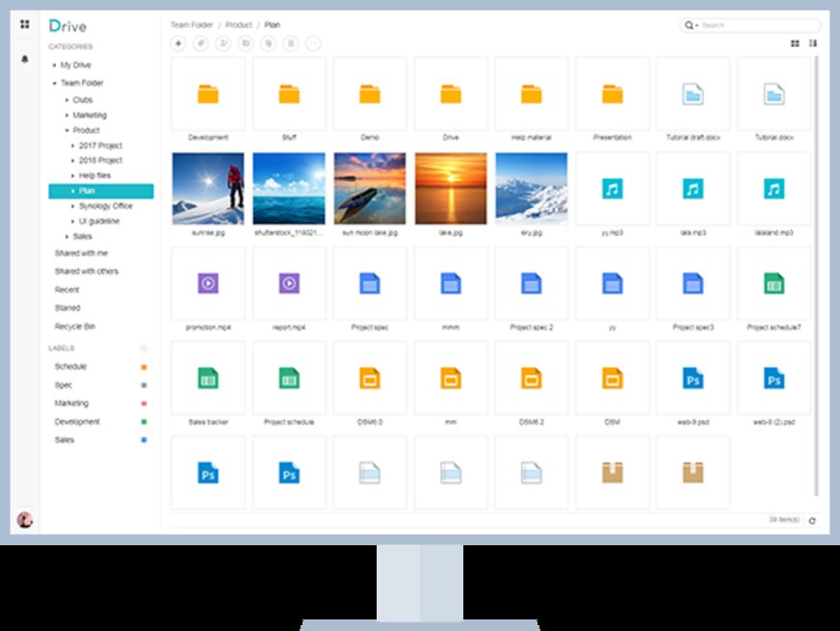840x631 pixels.
Task: Collapse the Team Folder tree node
Action: click(x=54, y=84)
